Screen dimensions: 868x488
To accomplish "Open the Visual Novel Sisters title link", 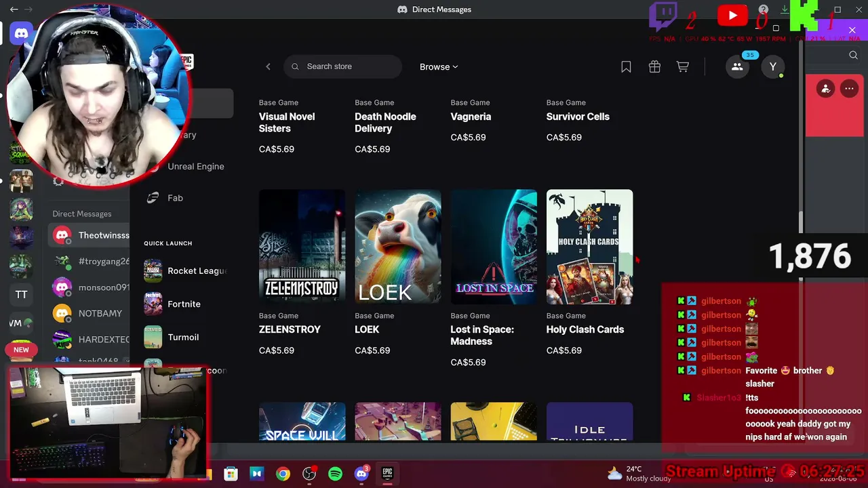I will (287, 123).
